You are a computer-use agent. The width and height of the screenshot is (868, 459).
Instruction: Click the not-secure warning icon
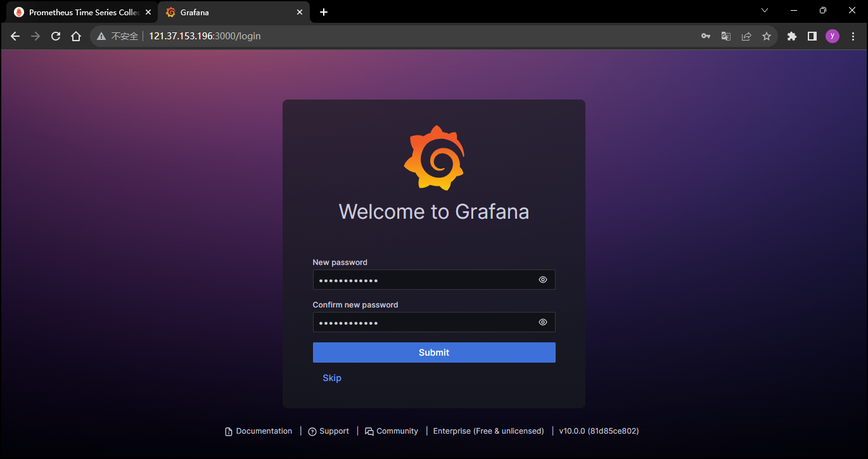coord(101,36)
